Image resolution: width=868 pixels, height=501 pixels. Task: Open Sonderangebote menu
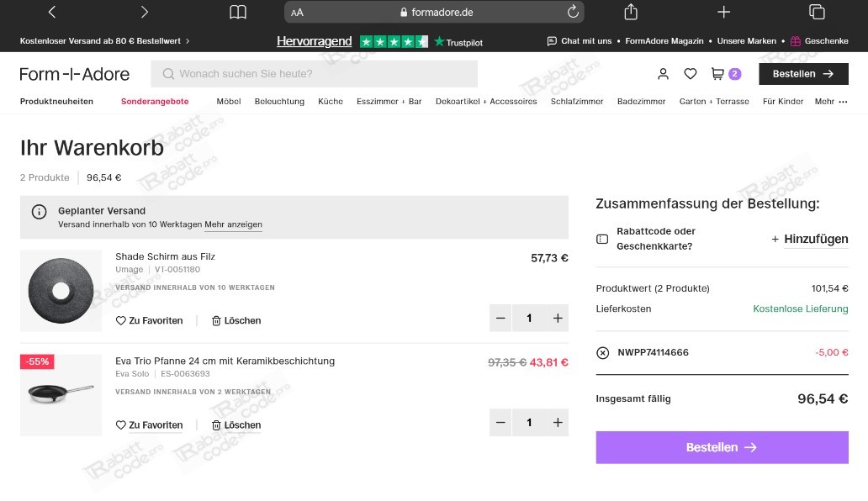(155, 101)
